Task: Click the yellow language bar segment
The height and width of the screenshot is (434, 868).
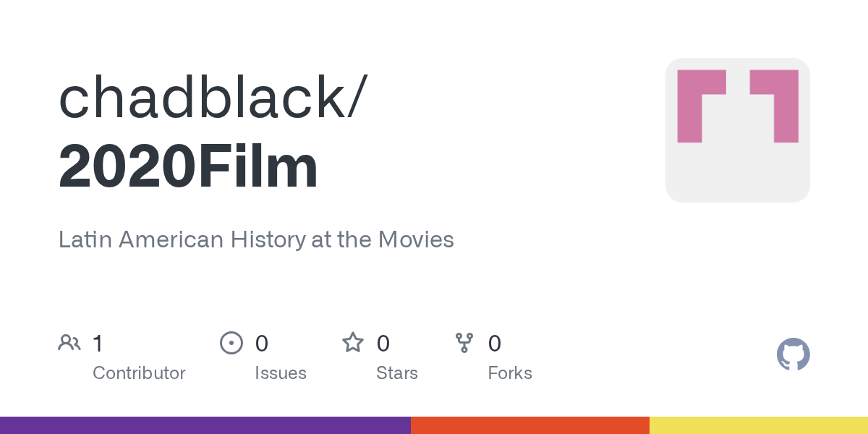Action: tap(759, 425)
